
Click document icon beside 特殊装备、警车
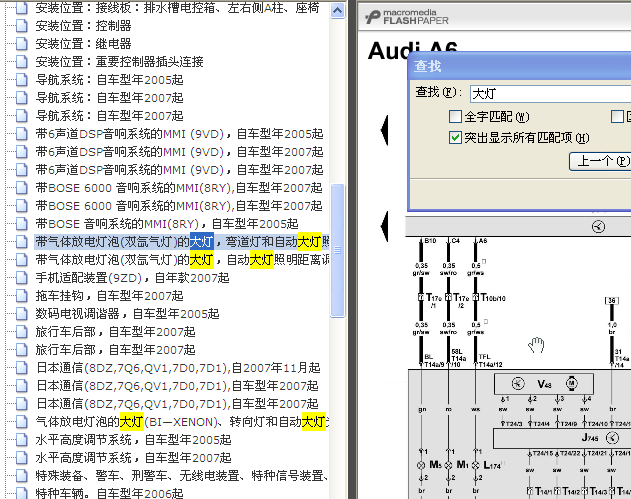(21, 476)
